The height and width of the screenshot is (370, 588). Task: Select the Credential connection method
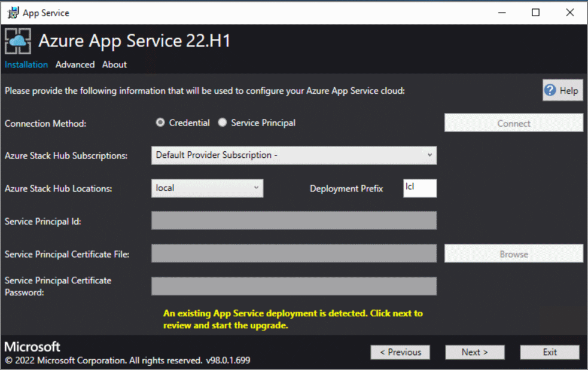pos(160,123)
